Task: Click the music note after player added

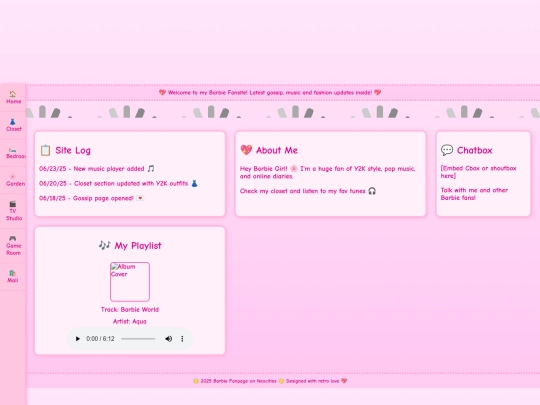Action: [151, 169]
